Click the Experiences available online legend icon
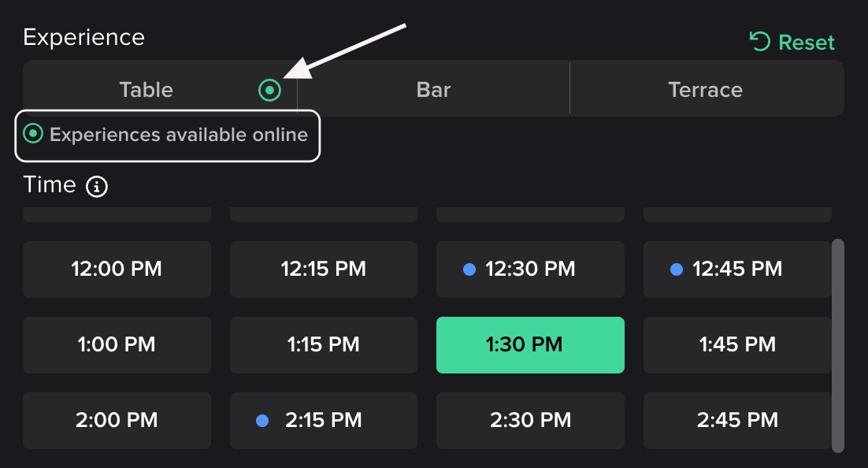 pyautogui.click(x=33, y=134)
